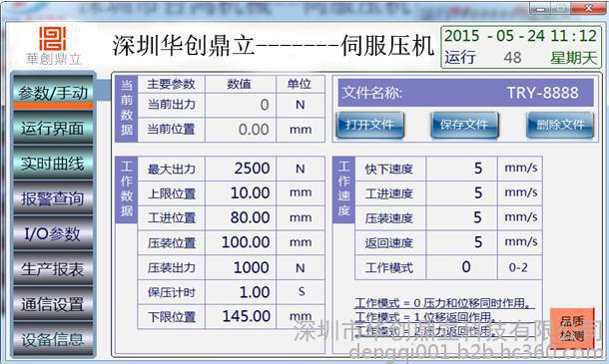
Task: Click the 运行 48 counter text
Action: pyautogui.click(x=483, y=58)
